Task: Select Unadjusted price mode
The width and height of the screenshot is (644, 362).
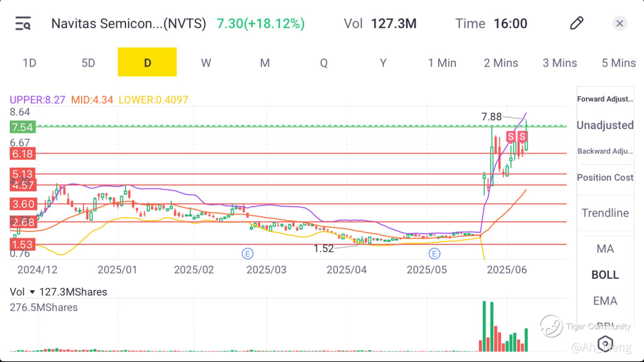Action: coord(605,125)
